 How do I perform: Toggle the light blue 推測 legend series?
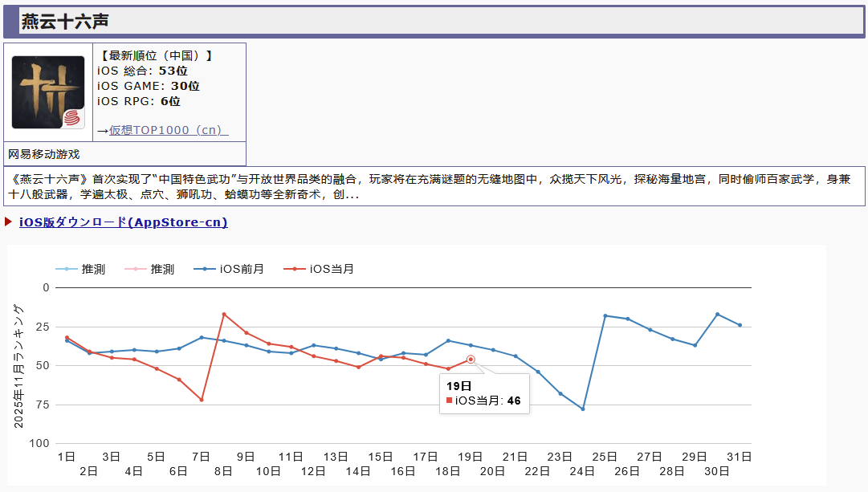(x=80, y=269)
